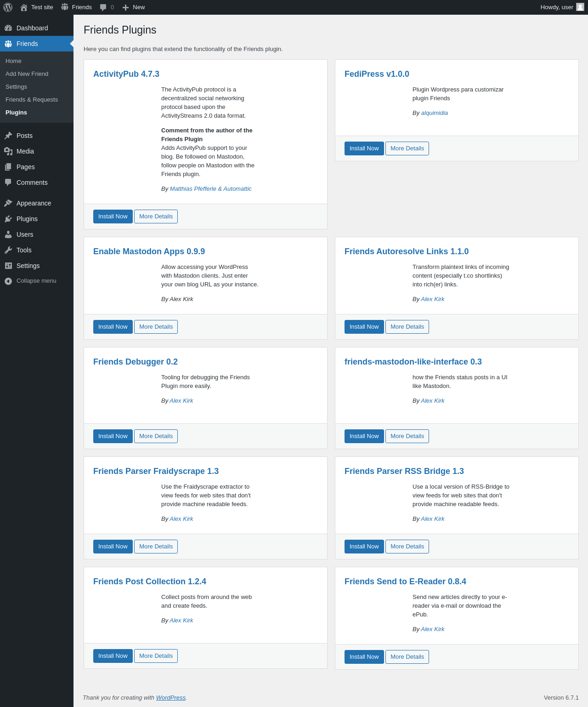Screen dimensions: 588x707
Task: Open the Dashboard menu label
Action: coord(32,28)
